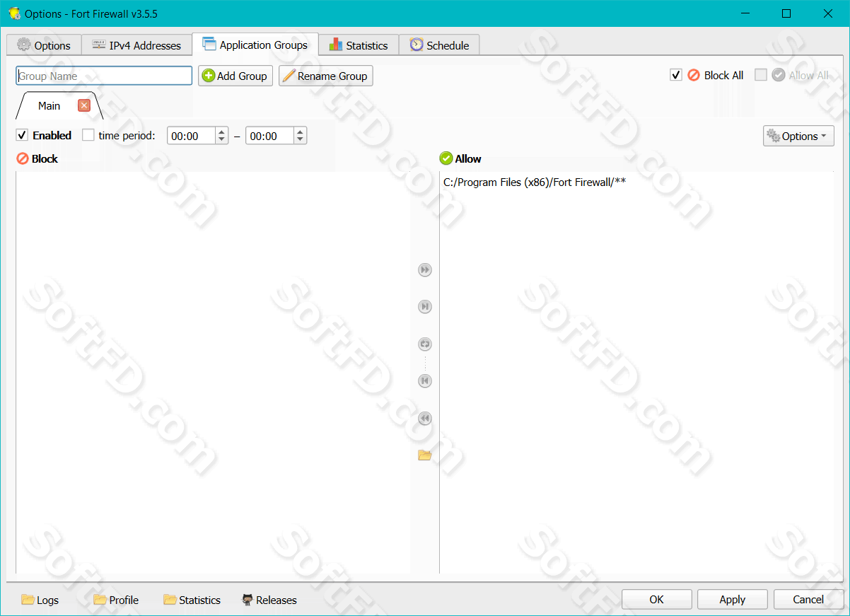Click the move all left double-arrow icon
The height and width of the screenshot is (616, 850).
(425, 419)
